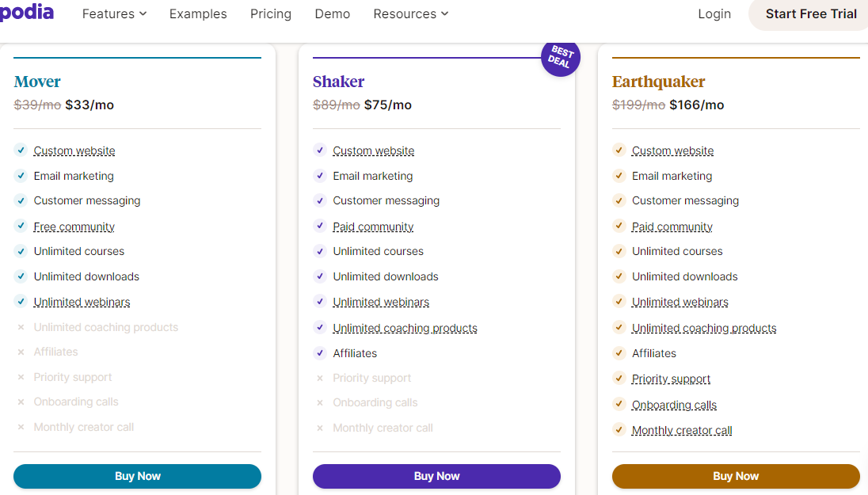Click Customer messaging text in Earthquaker plan
The image size is (868, 495).
tap(685, 200)
